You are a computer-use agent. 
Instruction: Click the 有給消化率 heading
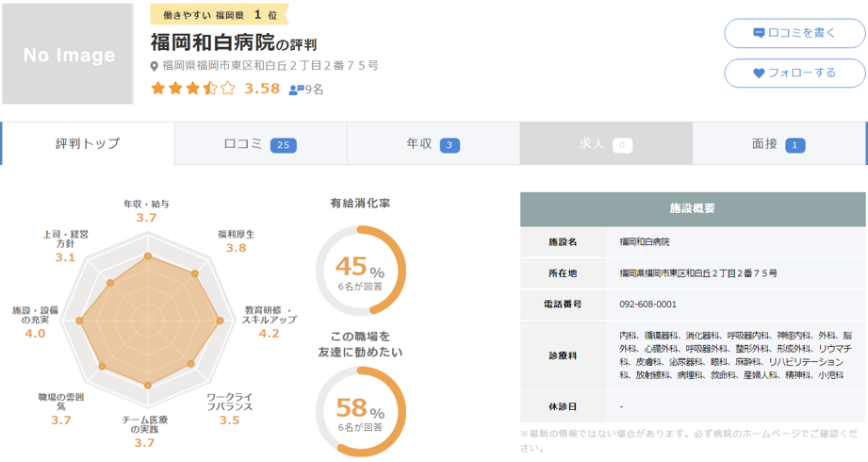(360, 204)
